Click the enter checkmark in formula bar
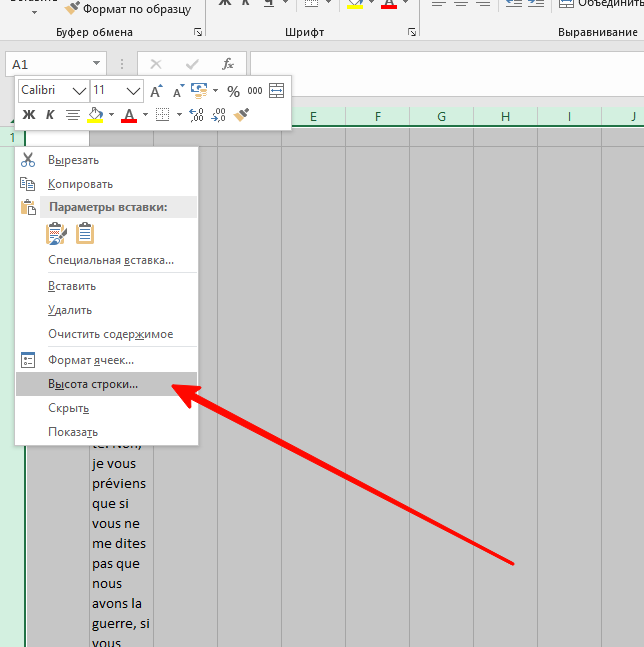This screenshot has height=647, width=644. [192, 64]
